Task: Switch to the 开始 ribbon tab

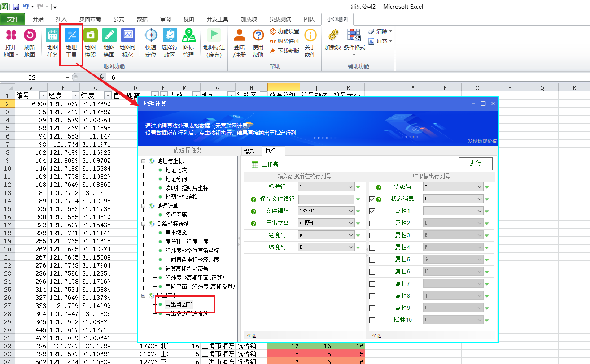Action: (x=38, y=19)
